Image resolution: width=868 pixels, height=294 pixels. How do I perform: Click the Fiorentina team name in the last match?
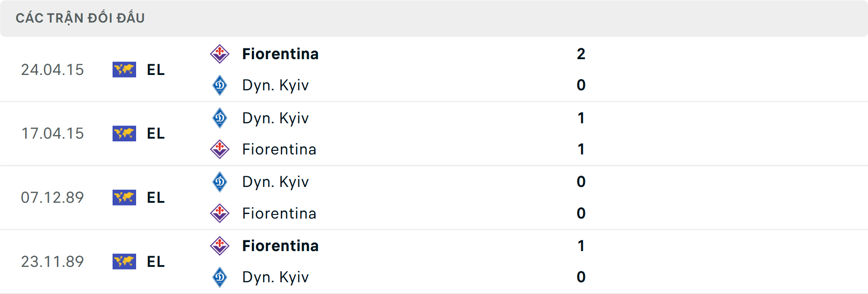280,246
